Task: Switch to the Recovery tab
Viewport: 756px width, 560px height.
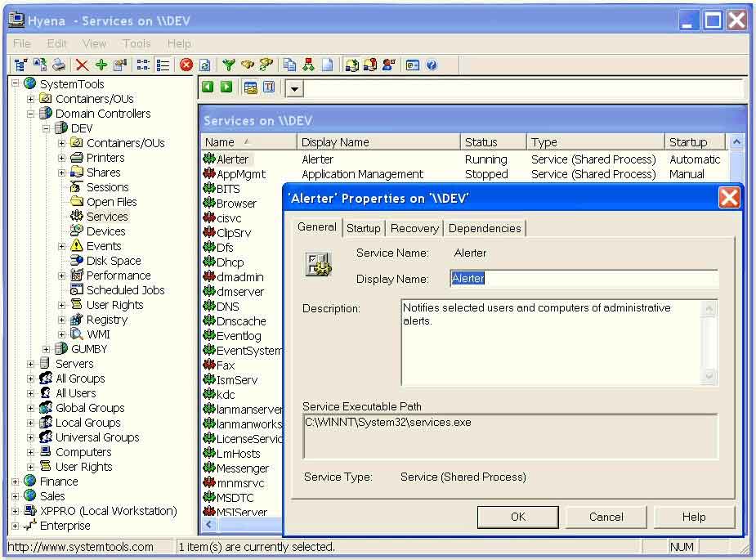Action: [x=414, y=229]
